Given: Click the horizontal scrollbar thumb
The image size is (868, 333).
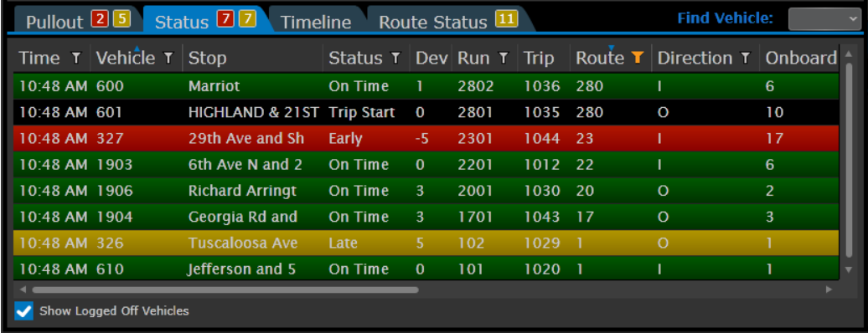Looking at the screenshot, I should tap(225, 289).
